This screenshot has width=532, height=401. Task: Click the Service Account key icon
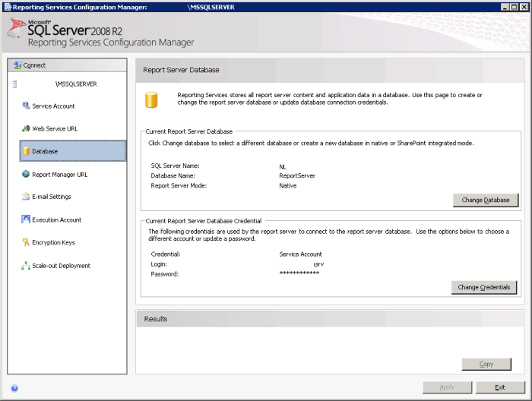coord(26,106)
